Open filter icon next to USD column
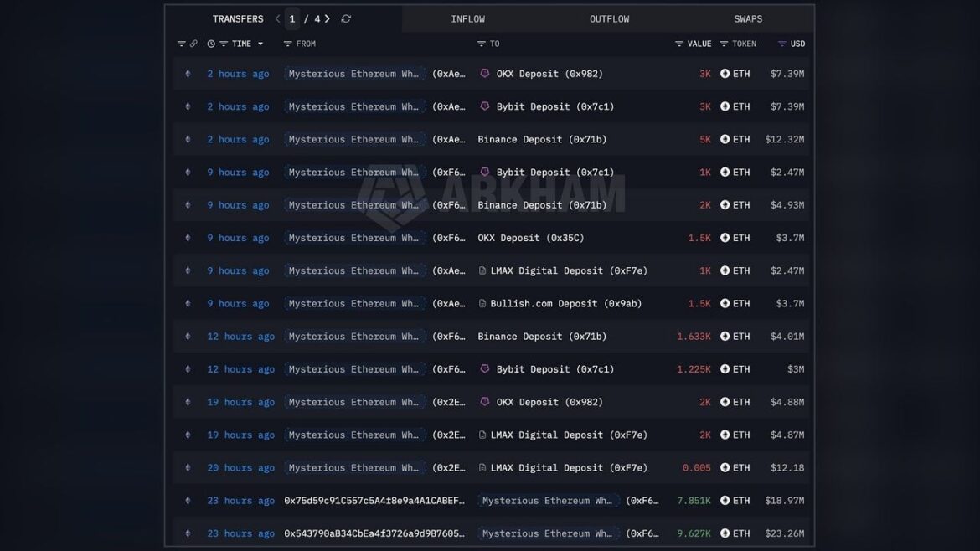This screenshot has height=551, width=980. [781, 44]
